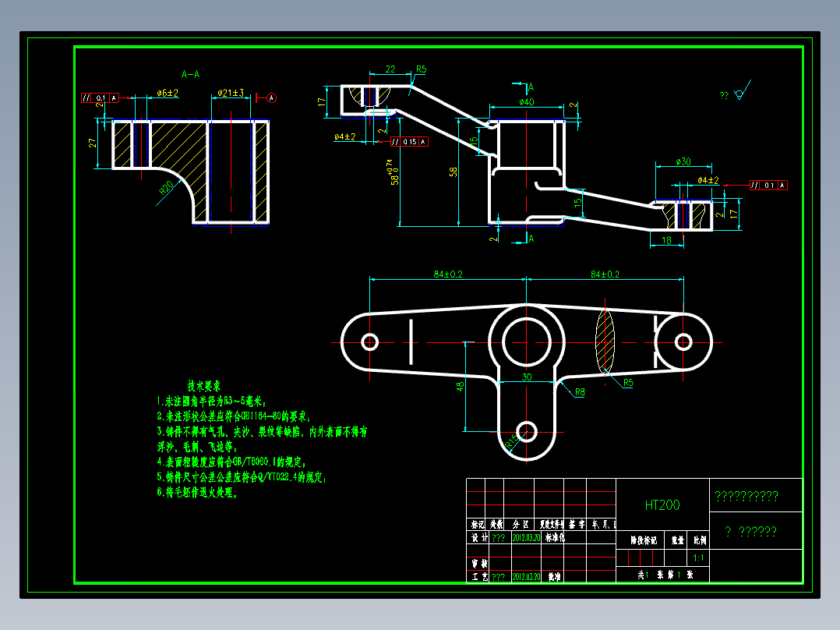The image size is (840, 630).
Task: Click the R20 radius label
Action: [x=166, y=187]
